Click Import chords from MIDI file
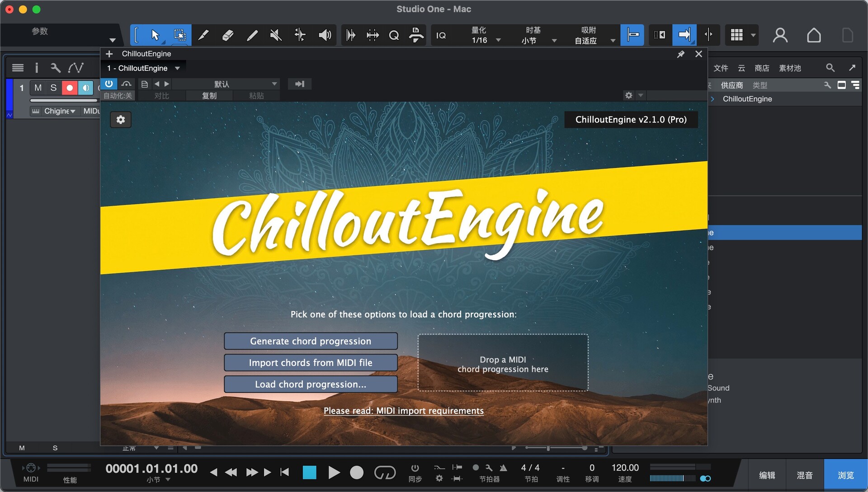Image resolution: width=868 pixels, height=492 pixels. click(311, 363)
